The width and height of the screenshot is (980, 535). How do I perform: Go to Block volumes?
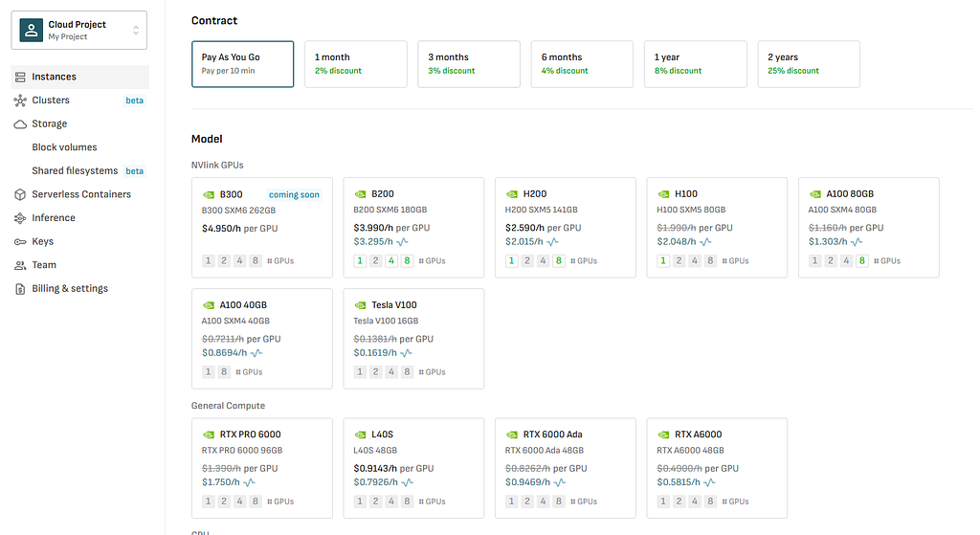(x=64, y=147)
